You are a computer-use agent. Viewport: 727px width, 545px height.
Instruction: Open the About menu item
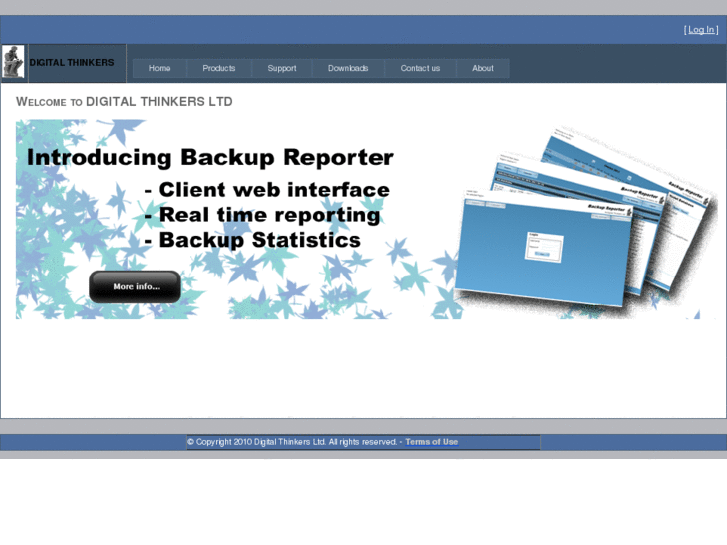coord(483,68)
